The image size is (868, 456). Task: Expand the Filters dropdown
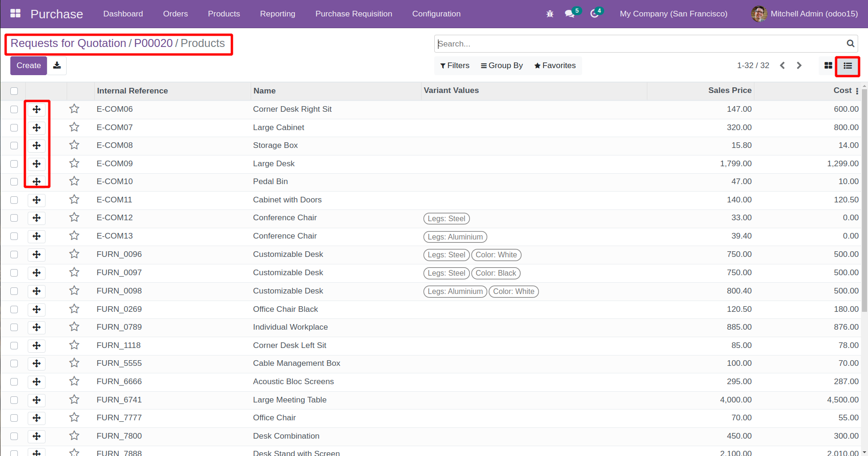pos(454,66)
